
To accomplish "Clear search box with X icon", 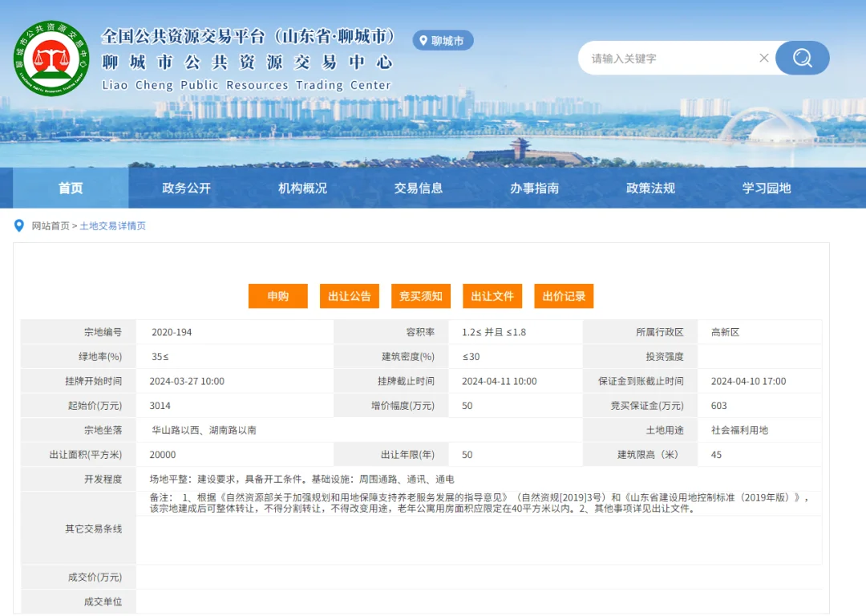I will tap(763, 58).
